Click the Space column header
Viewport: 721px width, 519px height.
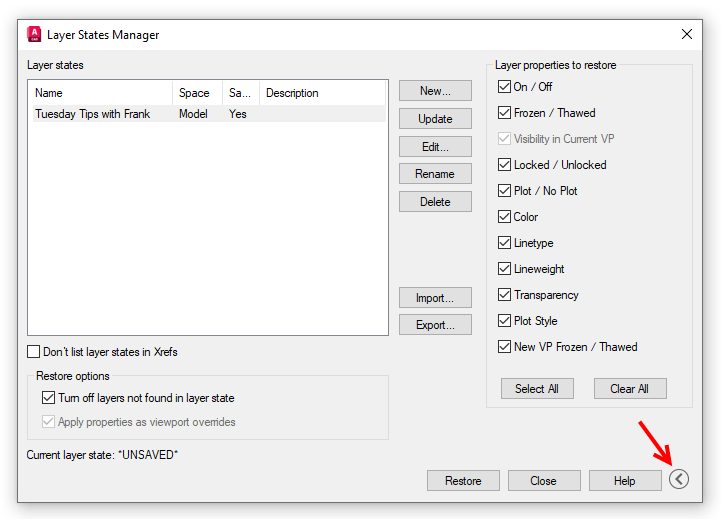197,93
